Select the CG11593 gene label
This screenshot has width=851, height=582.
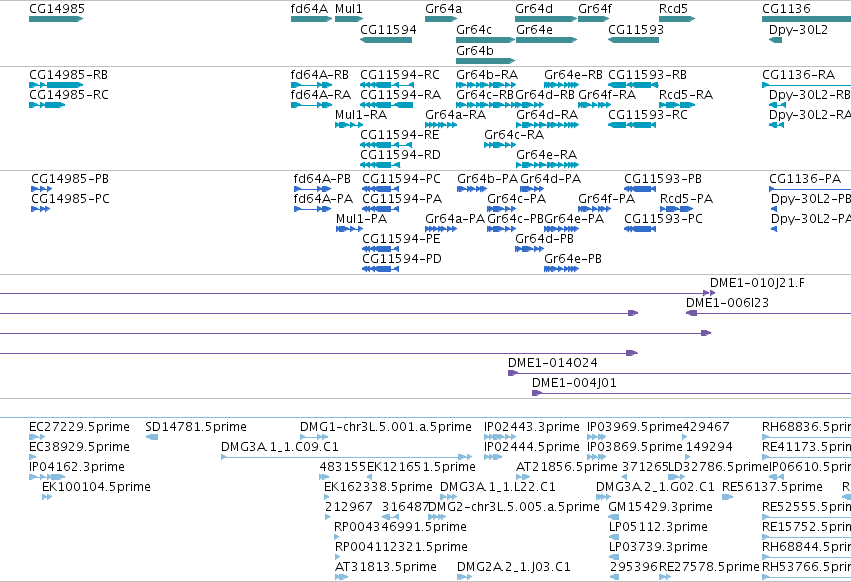[x=636, y=29]
